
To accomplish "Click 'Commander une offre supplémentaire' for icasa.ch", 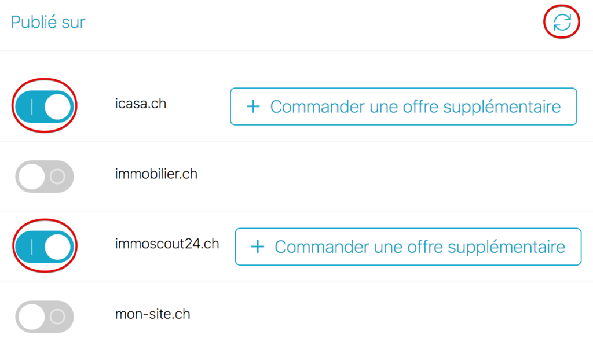I will [404, 106].
